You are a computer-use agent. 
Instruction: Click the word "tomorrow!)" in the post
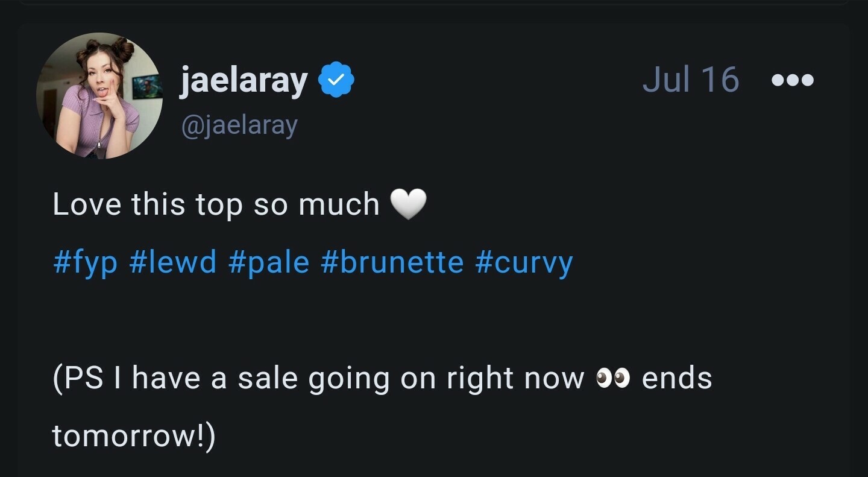click(x=133, y=436)
